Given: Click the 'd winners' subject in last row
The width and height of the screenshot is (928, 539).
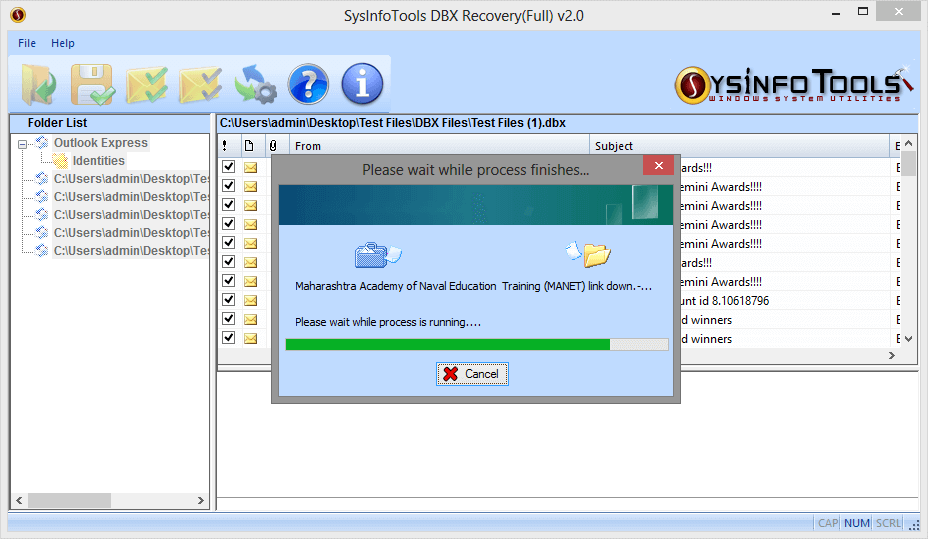Looking at the screenshot, I should pyautogui.click(x=707, y=339).
